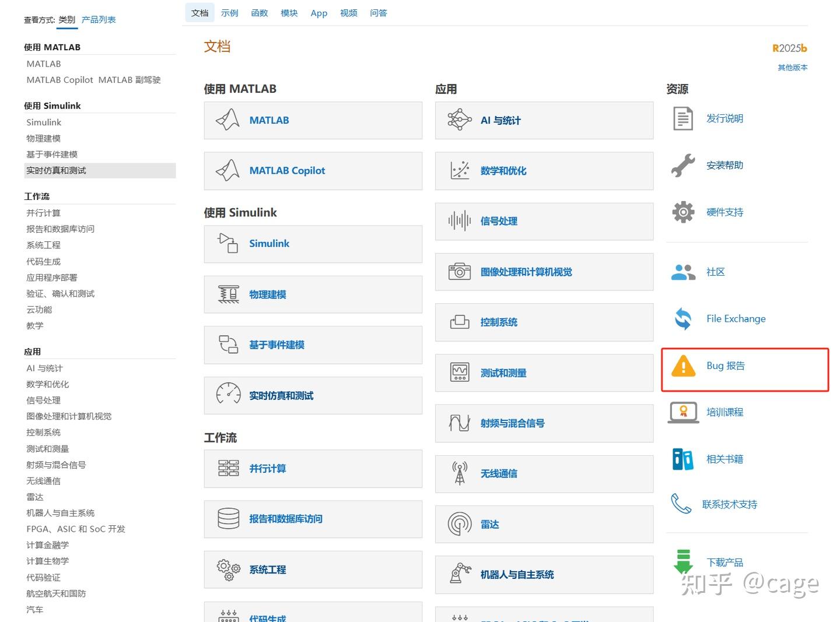Screen dimensions: 840x622
Task: Click the 硬件支持 gear icon
Action: (x=683, y=212)
